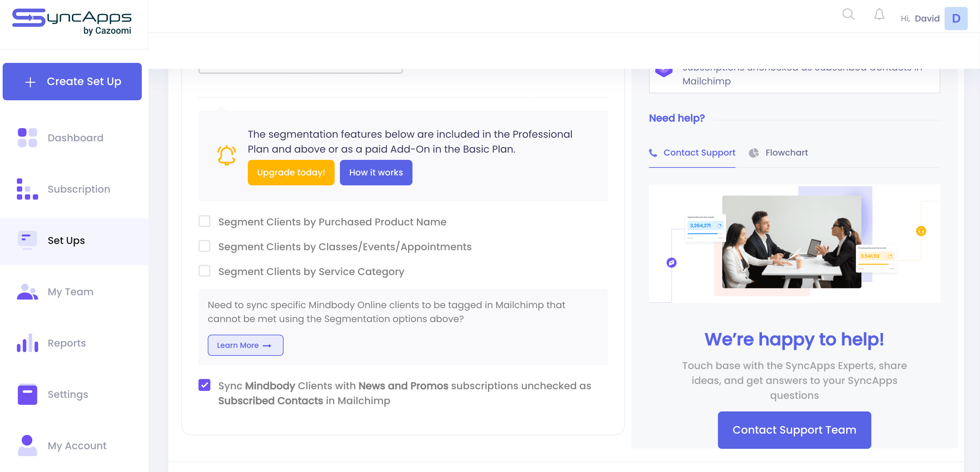The height and width of the screenshot is (472, 980).
Task: Click the 3,541,112 stats card
Action: click(x=876, y=258)
